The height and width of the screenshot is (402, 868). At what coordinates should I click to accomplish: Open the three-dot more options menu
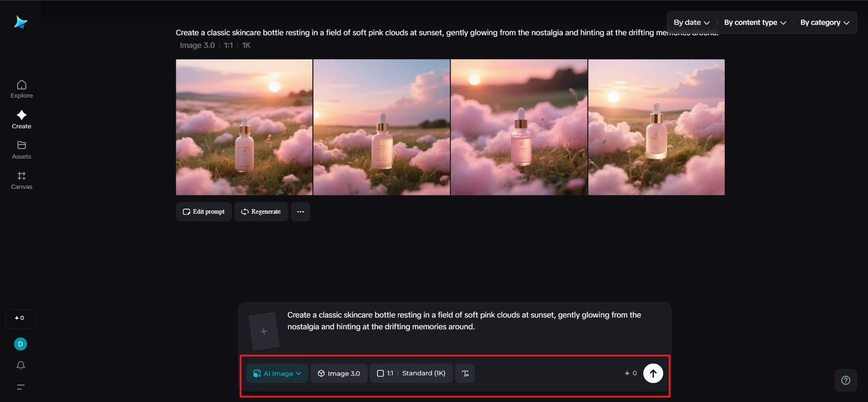pyautogui.click(x=300, y=212)
